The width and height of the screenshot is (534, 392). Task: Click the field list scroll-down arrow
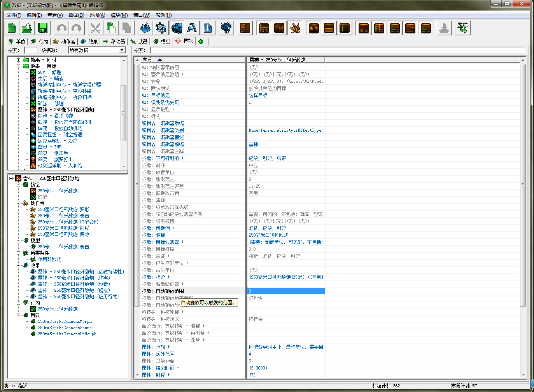pyautogui.click(x=137, y=375)
